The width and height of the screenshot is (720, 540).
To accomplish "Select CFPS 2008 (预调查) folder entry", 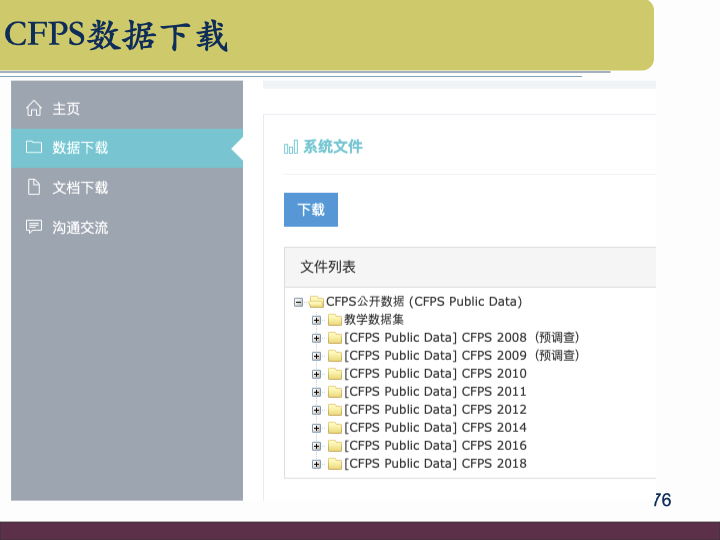I will pyautogui.click(x=461, y=338).
